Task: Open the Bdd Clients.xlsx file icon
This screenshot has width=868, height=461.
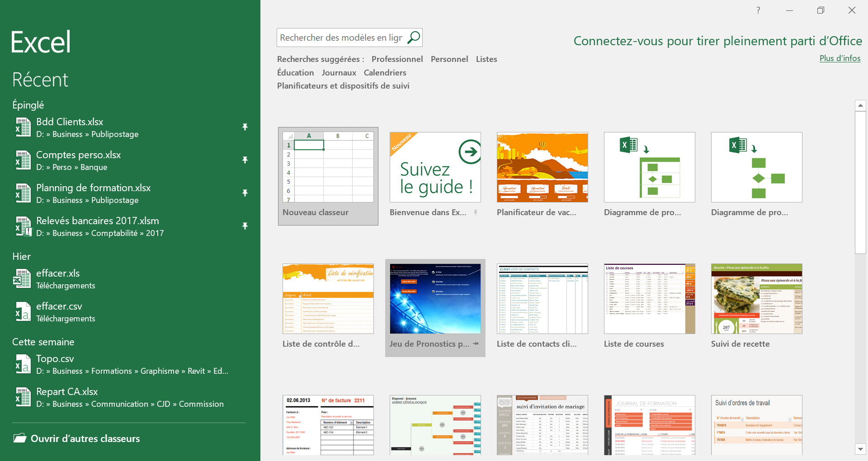Action: pos(23,127)
